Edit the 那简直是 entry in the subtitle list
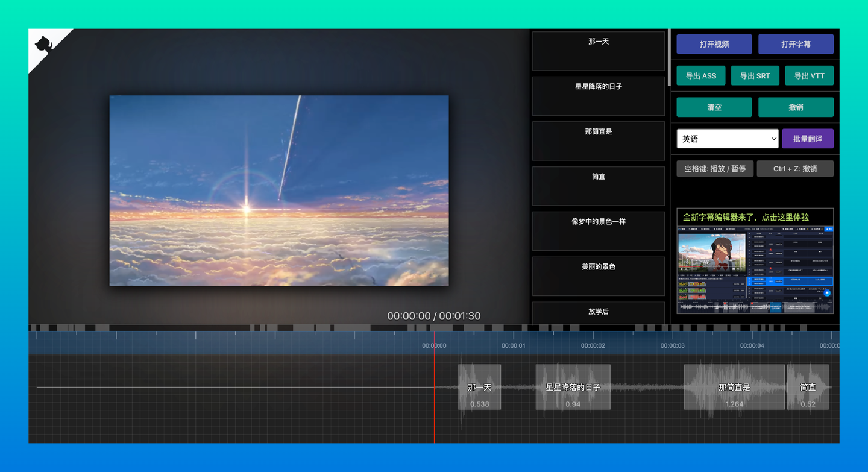Screen dimensions: 868x472 tap(599, 141)
